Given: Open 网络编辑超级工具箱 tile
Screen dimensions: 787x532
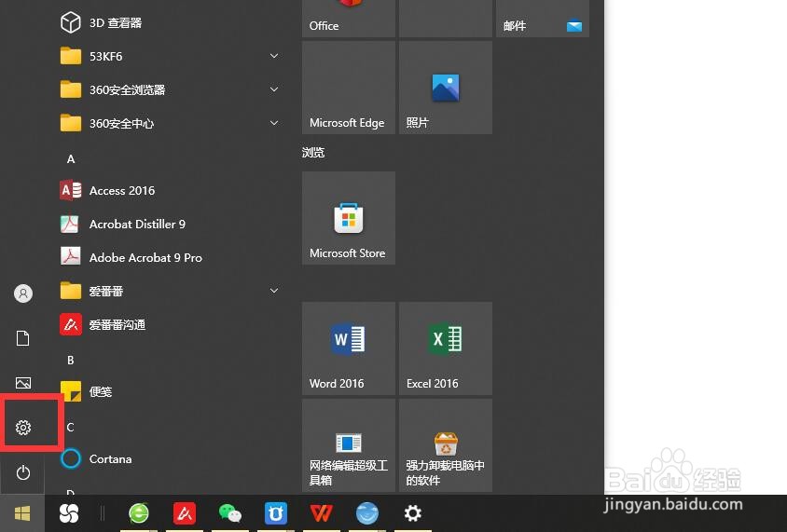Looking at the screenshot, I should tap(349, 445).
